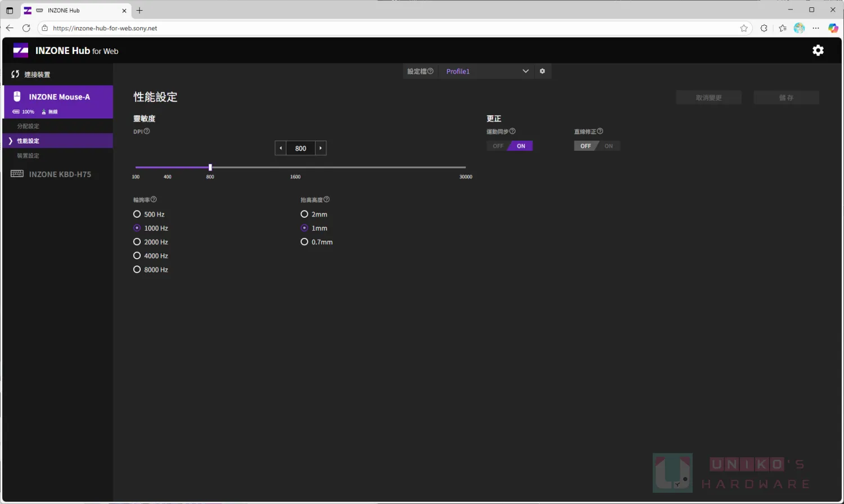This screenshot has width=844, height=504.
Task: Open the Copilot icon in browser toolbar
Action: pyautogui.click(x=833, y=28)
